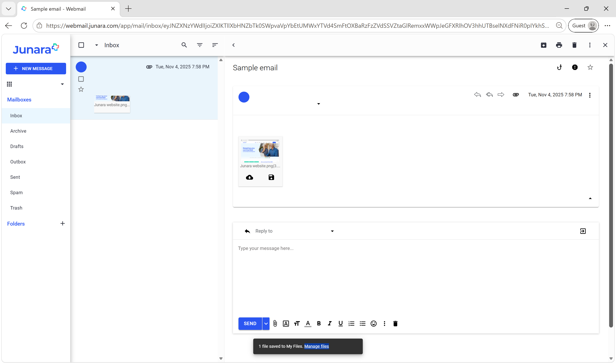Click the phishing hook report icon
Screen dimensions: 616x364
[x=560, y=67]
